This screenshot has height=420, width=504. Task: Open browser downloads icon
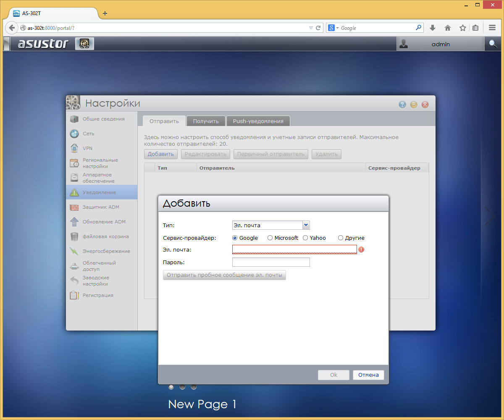(x=433, y=28)
